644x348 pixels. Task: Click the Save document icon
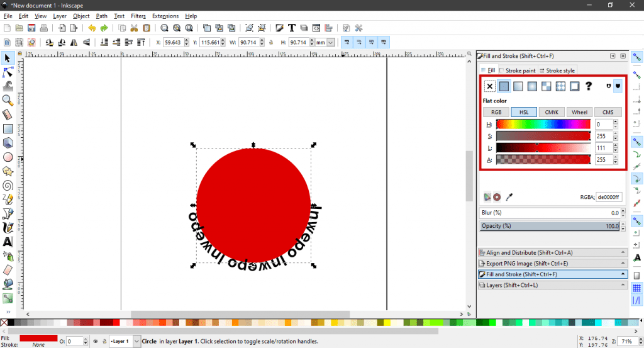click(x=31, y=28)
